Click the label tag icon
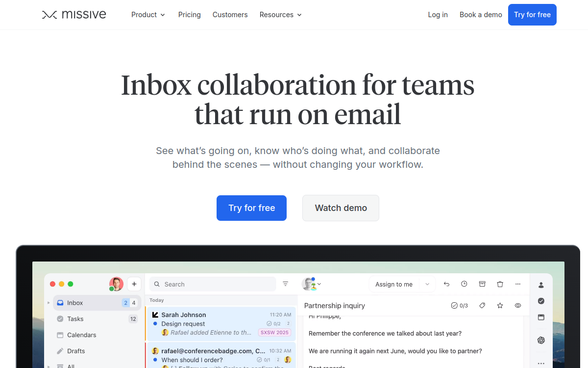 coord(482,306)
